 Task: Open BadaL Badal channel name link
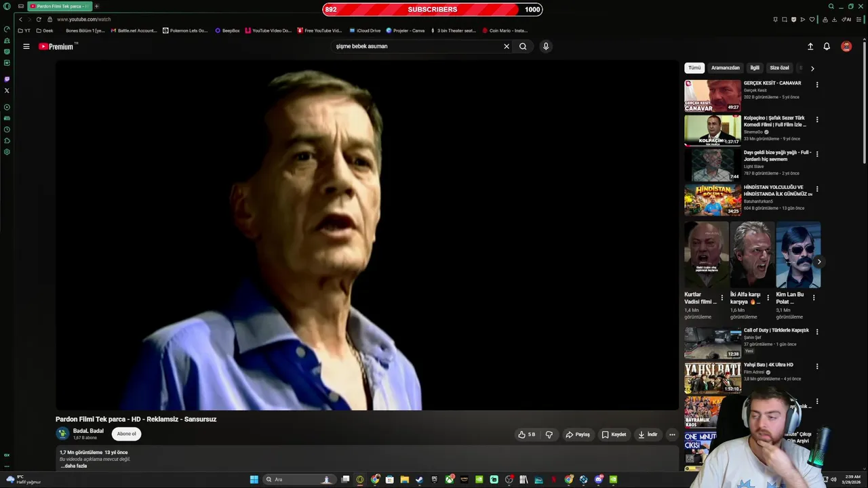pos(88,431)
